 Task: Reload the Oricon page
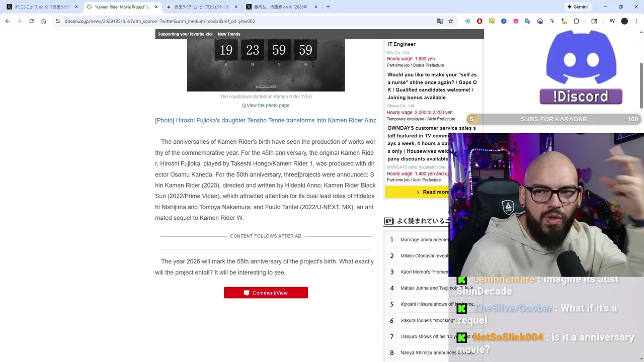pyautogui.click(x=31, y=21)
